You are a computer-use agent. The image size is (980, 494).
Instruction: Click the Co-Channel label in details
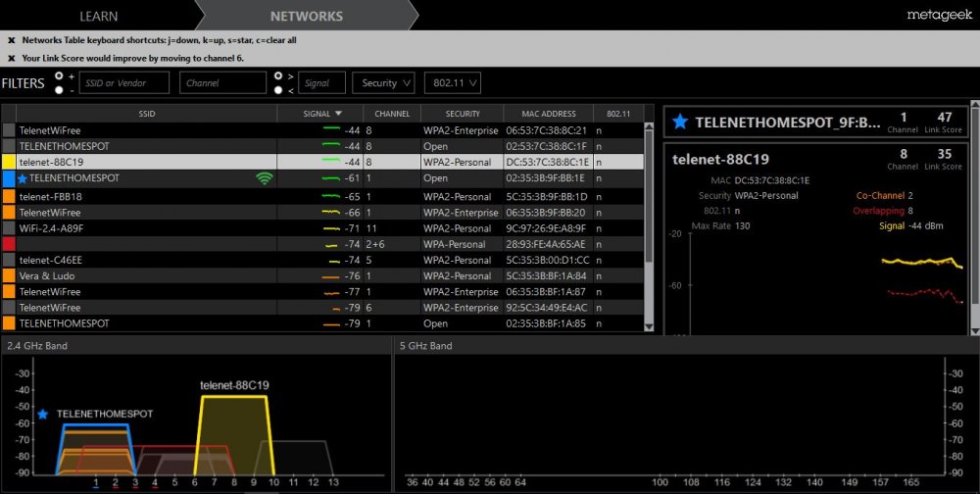coord(880,196)
